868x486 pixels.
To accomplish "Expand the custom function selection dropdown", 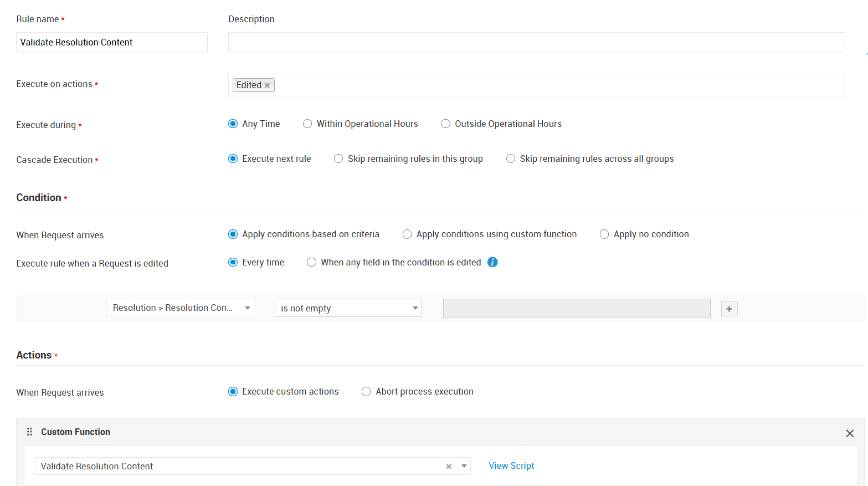I will pos(464,466).
